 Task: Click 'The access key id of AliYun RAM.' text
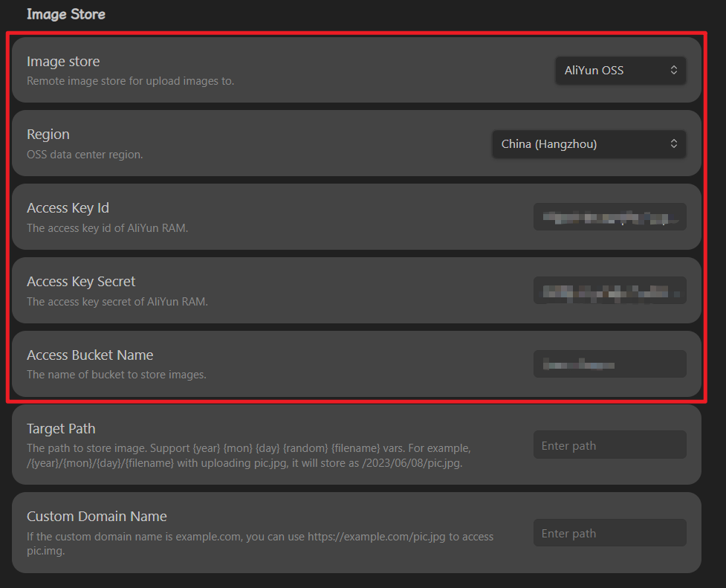tap(108, 228)
